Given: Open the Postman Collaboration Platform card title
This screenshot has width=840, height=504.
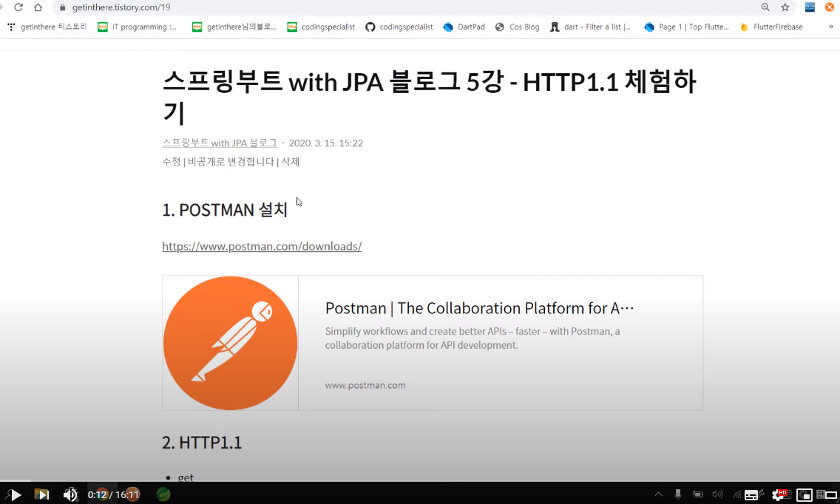Looking at the screenshot, I should pos(479,308).
